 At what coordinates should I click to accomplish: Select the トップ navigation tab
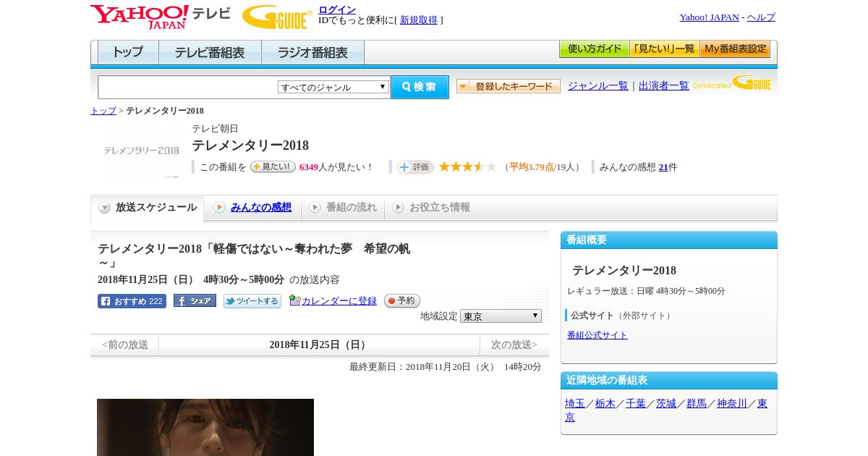(128, 53)
